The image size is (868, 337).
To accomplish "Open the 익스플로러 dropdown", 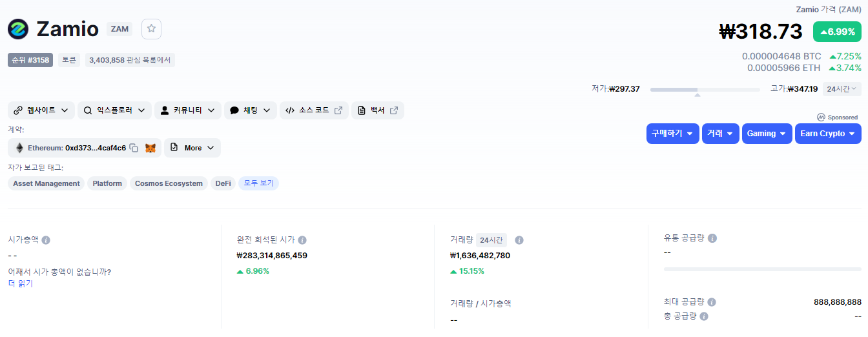I will (x=114, y=110).
